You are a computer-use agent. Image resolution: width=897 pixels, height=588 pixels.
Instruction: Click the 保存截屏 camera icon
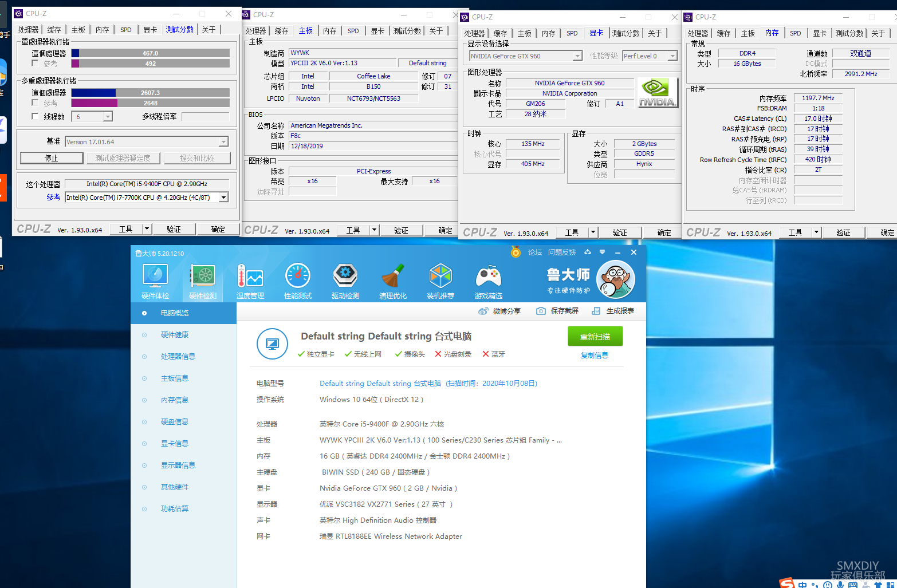pos(541,311)
